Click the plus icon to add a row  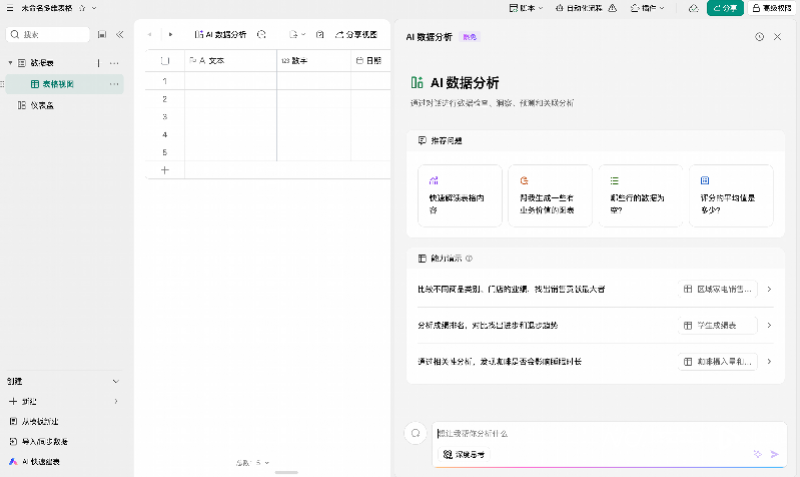tap(165, 170)
